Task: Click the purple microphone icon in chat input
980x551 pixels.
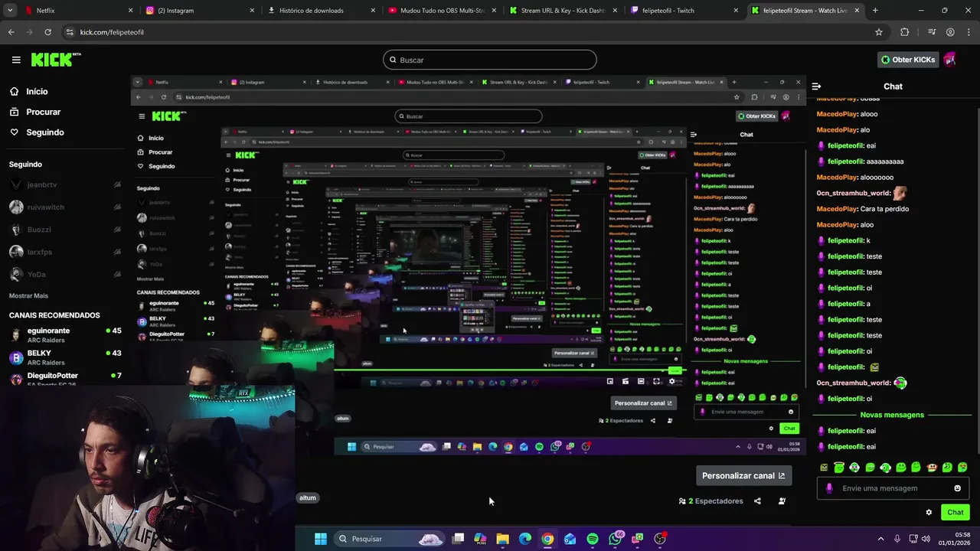Action: tap(829, 488)
